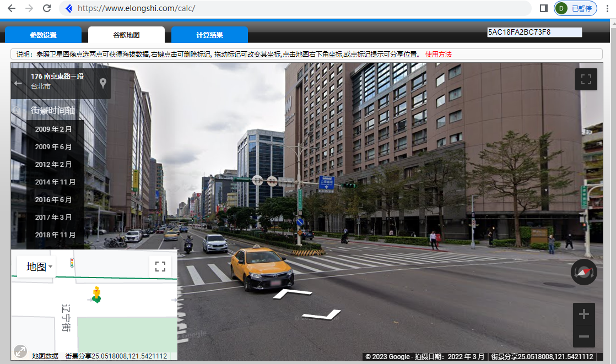The height and width of the screenshot is (364, 616).
Task: Zoom out with the minus button
Action: (584, 336)
